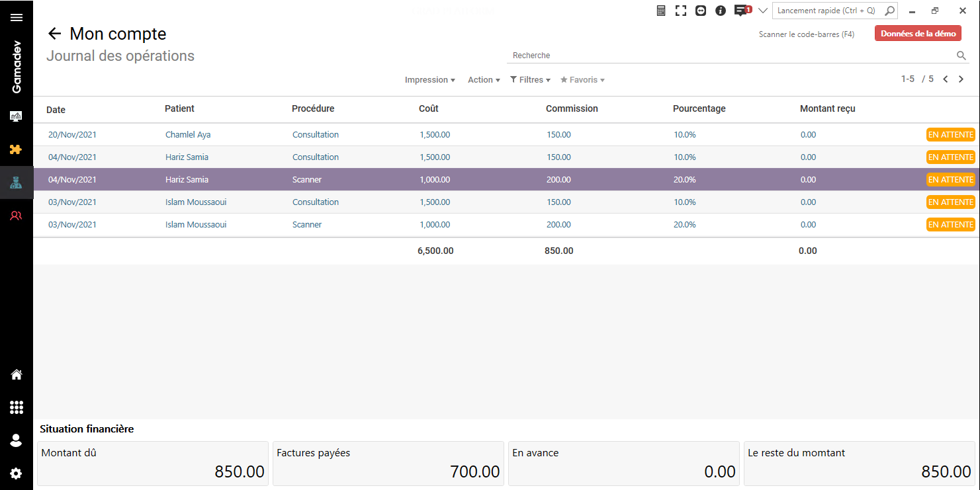Open the Favoris dropdown
The width and height of the screenshot is (980, 490).
582,80
